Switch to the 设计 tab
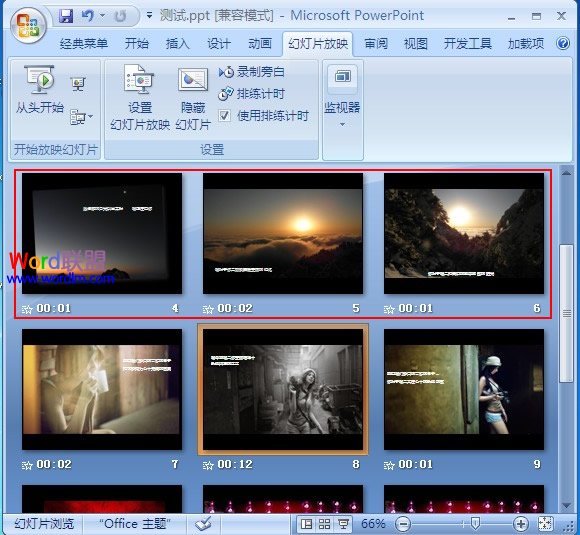 (x=219, y=44)
